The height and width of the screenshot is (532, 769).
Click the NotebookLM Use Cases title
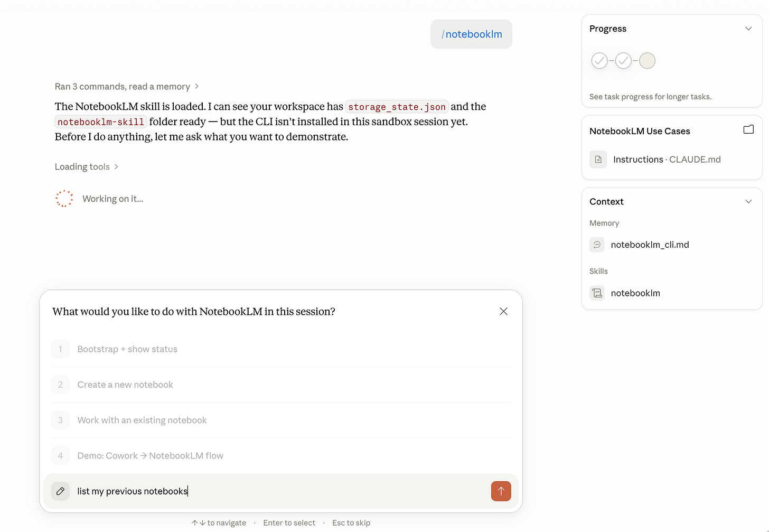click(x=640, y=131)
